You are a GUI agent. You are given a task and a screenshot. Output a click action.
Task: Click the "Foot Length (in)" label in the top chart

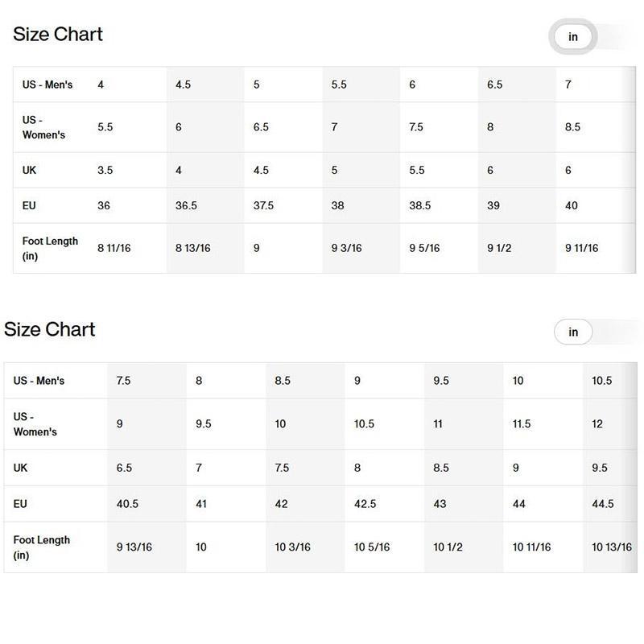pos(50,249)
